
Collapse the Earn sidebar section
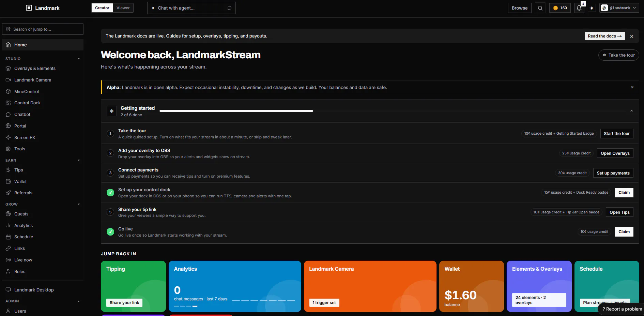tap(79, 160)
